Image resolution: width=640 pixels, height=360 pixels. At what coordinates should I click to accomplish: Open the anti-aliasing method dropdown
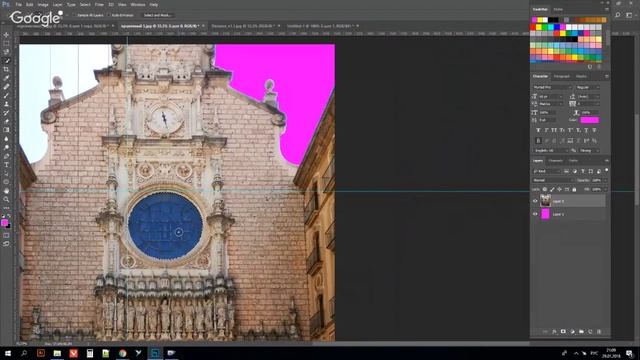coord(589,151)
